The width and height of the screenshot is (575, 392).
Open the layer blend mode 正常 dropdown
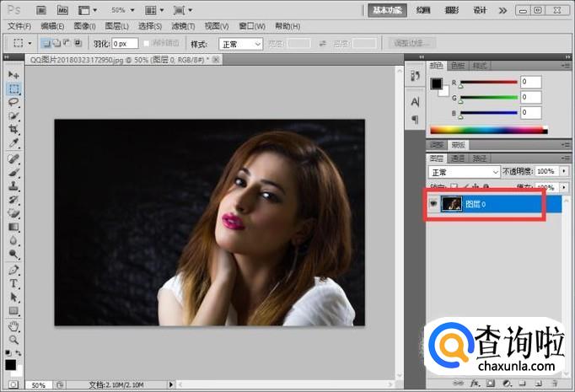click(464, 171)
